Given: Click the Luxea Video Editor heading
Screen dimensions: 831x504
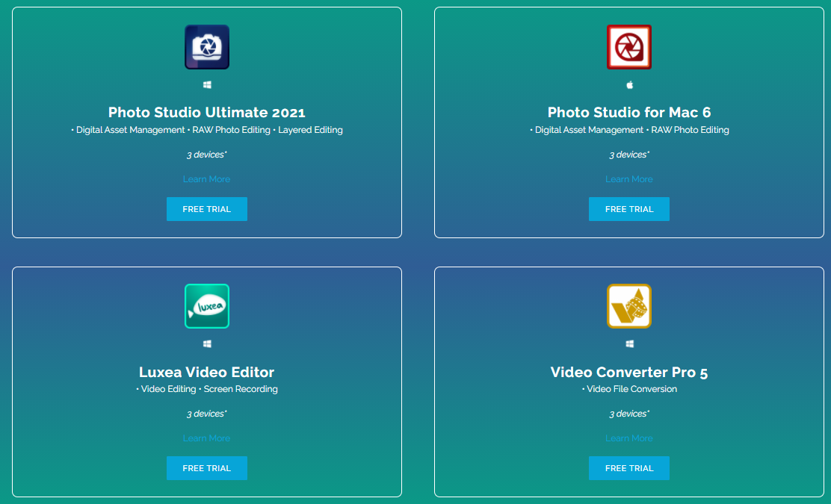Looking at the screenshot, I should click(207, 372).
